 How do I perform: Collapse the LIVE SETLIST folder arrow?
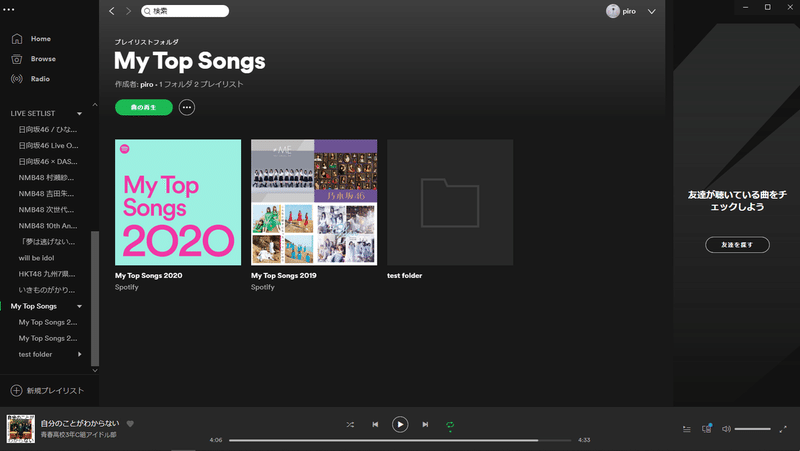pyautogui.click(x=80, y=113)
